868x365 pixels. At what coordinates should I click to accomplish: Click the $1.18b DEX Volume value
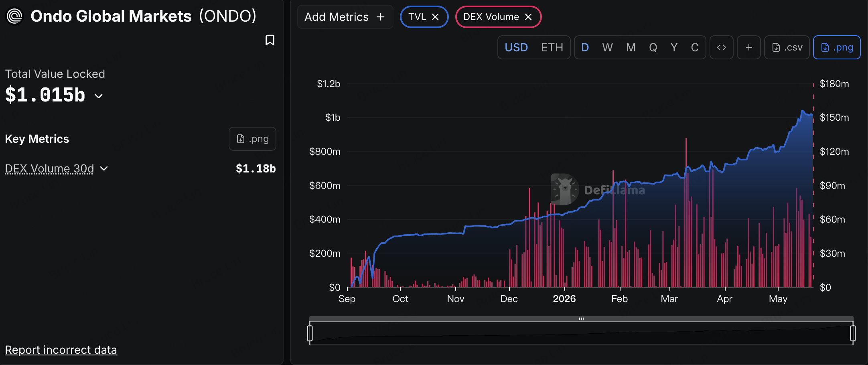coord(256,168)
